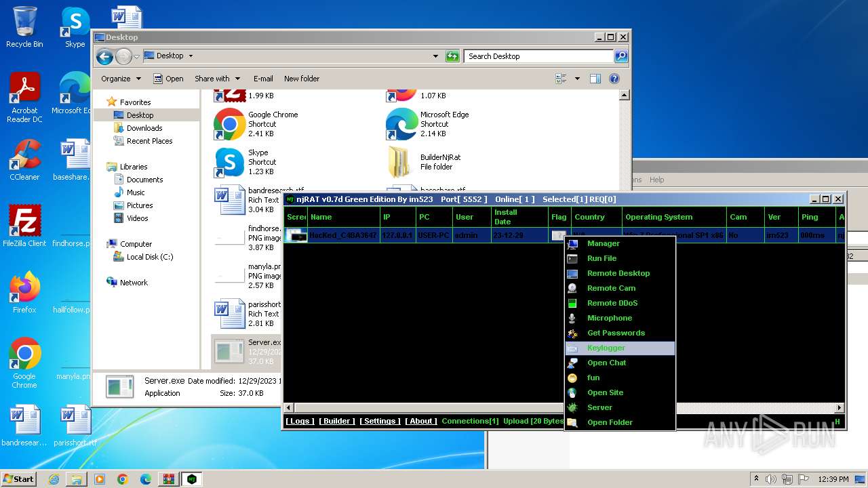868x488 pixels.
Task: Click the Google Chrome shortcut icon in the Explorer window
Action: tap(229, 124)
